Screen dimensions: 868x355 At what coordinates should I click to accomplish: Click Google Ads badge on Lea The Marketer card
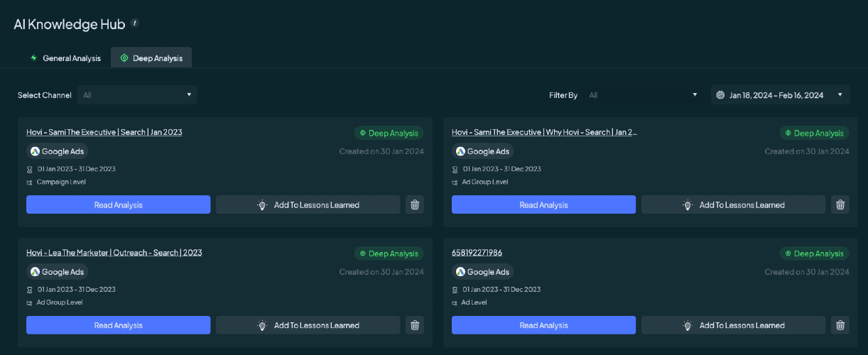click(x=58, y=272)
